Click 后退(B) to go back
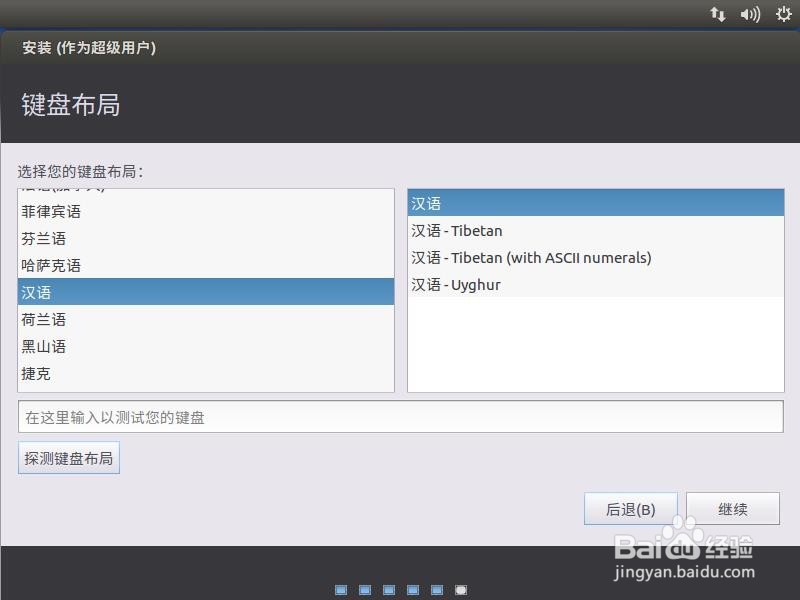800x600 pixels. tap(631, 508)
